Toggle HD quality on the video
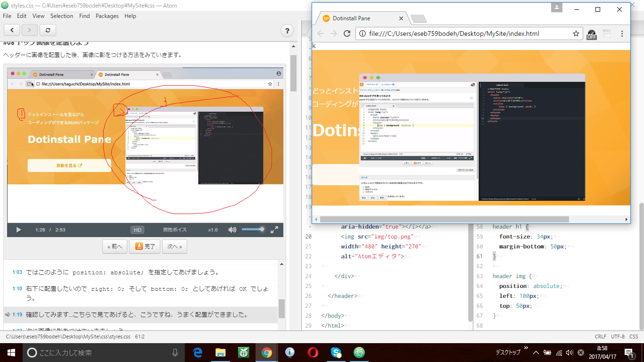The height and width of the screenshot is (362, 644). [x=137, y=230]
